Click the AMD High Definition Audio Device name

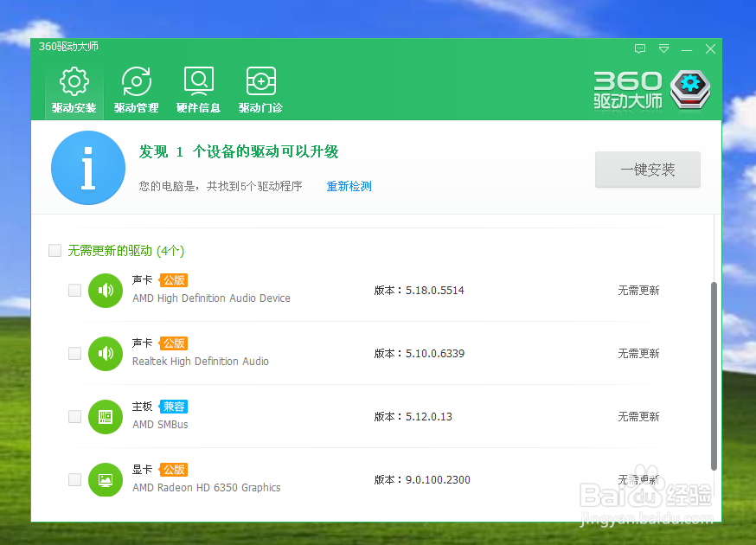211,298
